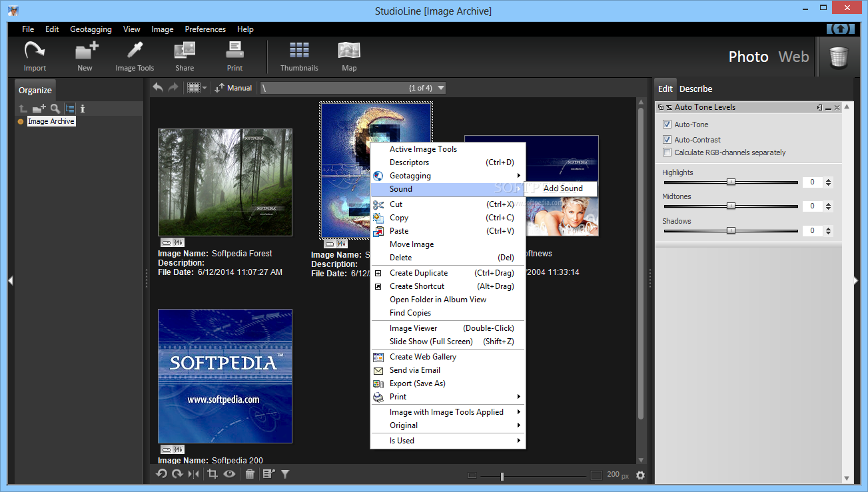Open the File menu

coord(28,29)
